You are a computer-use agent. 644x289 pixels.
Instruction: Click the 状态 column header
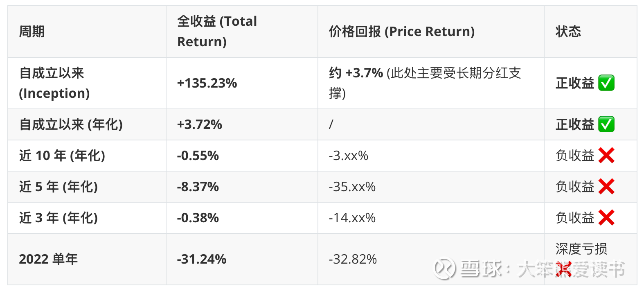point(568,32)
